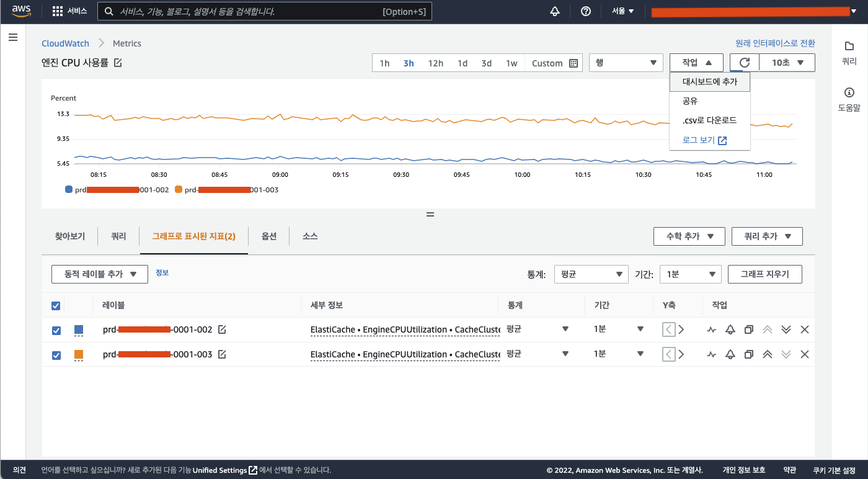868x479 pixels.
Task: Apply anomaly detection to 0001-002 row
Action: pos(711,329)
